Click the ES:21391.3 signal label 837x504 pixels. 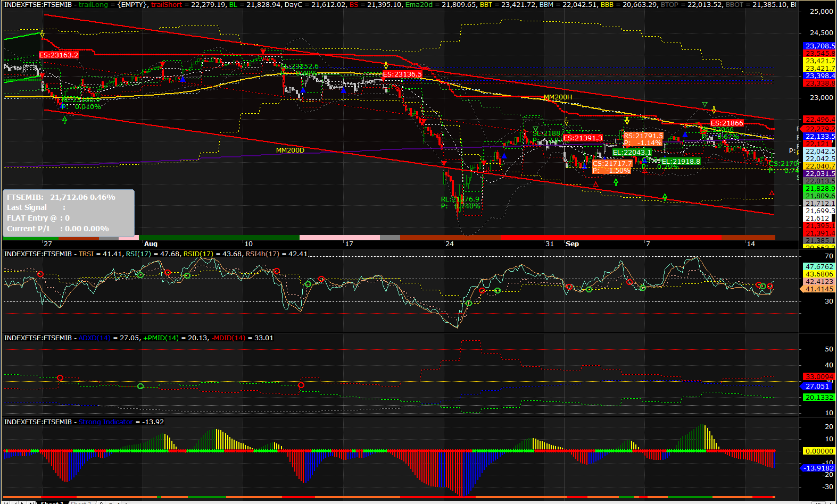click(583, 138)
